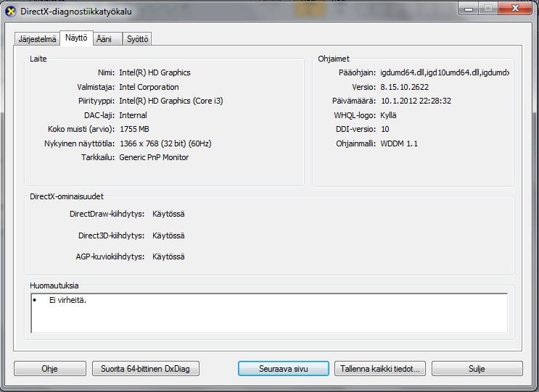The width and height of the screenshot is (539, 392).
Task: Run Suorita 64-bittinen DxDiag
Action: pyautogui.click(x=145, y=369)
